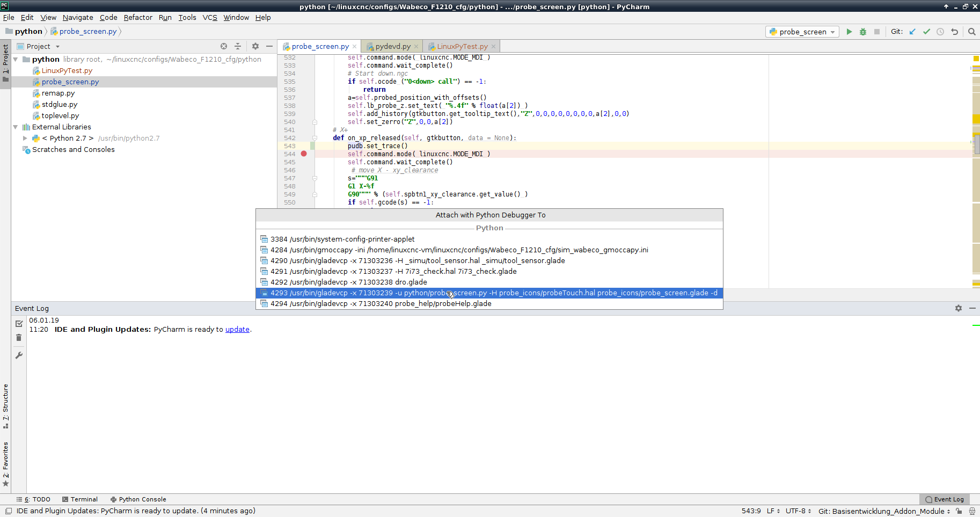Open Event Log wrench settings
980x517 pixels.
point(19,355)
